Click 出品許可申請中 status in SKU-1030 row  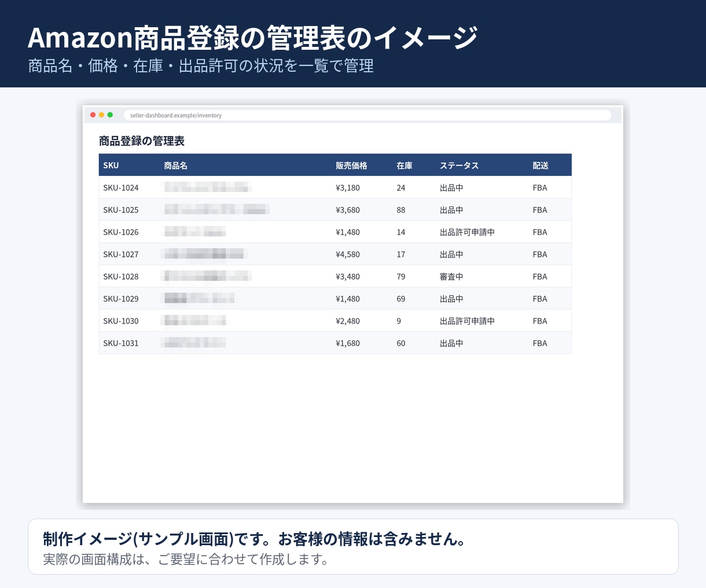click(x=467, y=321)
